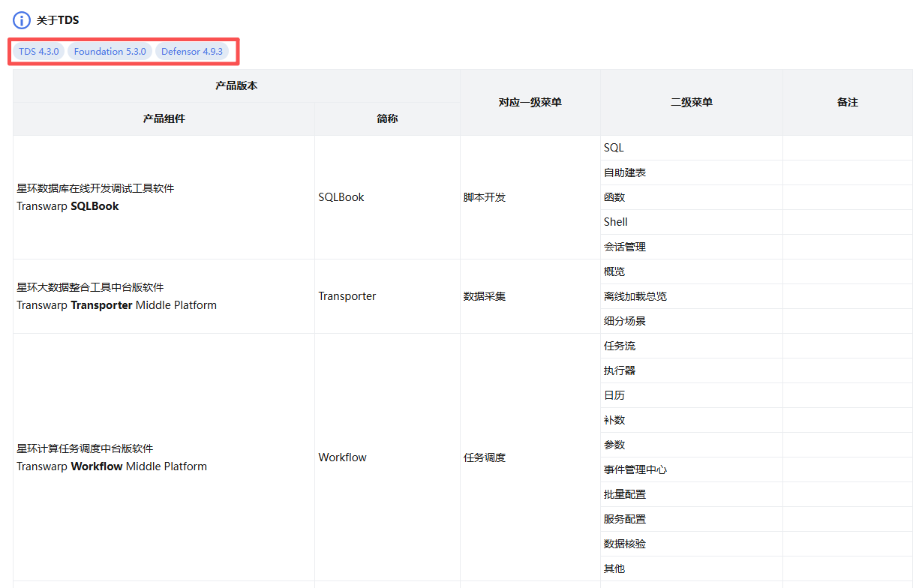922x588 pixels.
Task: Click the 数据核验 submenu cell
Action: [x=692, y=544]
